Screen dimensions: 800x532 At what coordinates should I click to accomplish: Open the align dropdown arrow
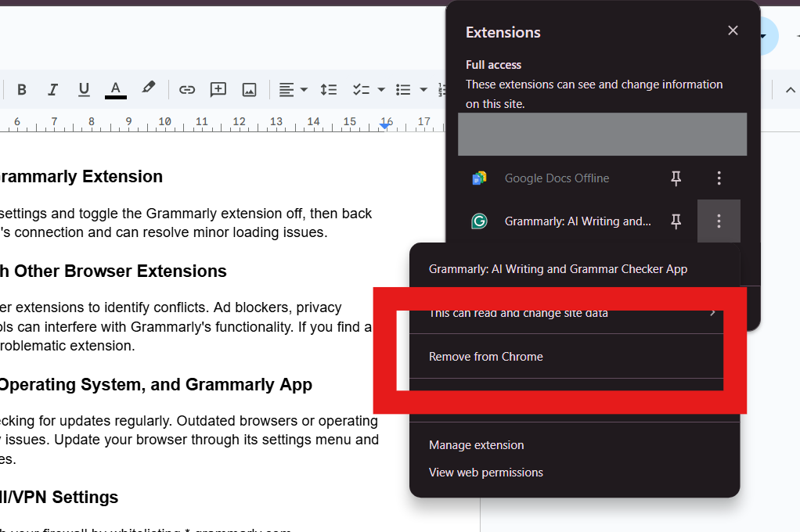tap(304, 90)
